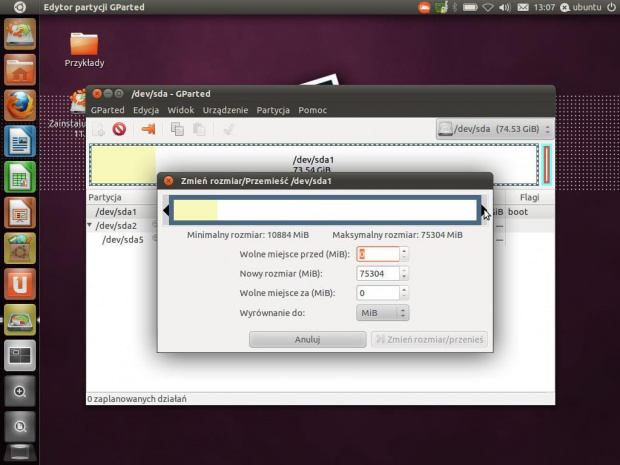The image size is (620, 465).
Task: Open the Files lens launcher icon
Action: (x=20, y=427)
